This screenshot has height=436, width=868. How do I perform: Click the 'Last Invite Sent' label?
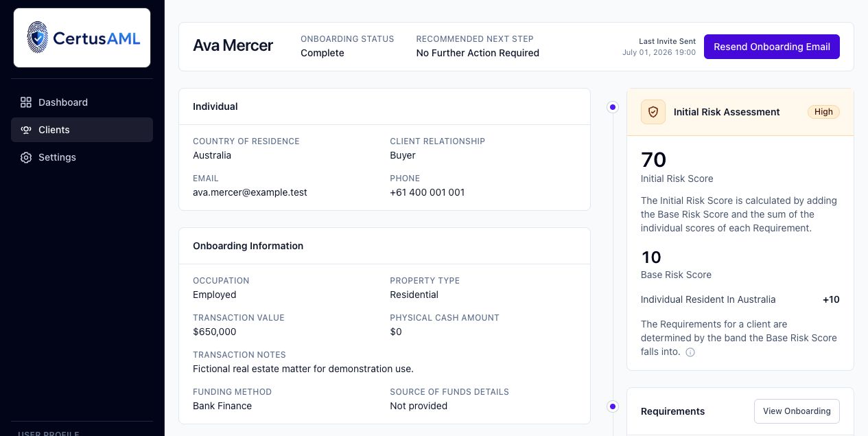point(667,41)
